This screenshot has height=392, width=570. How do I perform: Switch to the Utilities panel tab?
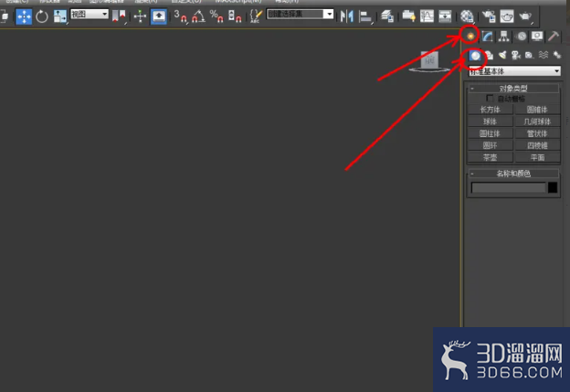[x=554, y=36]
